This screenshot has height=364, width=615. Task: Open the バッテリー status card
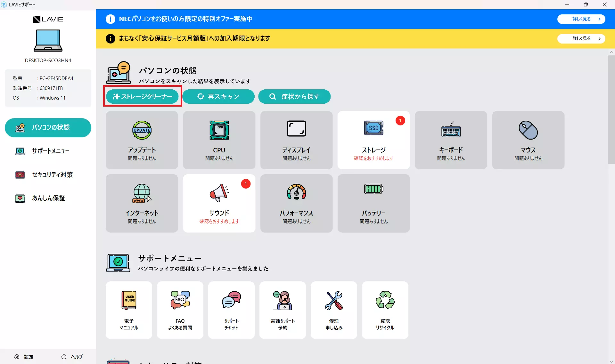coord(373,203)
